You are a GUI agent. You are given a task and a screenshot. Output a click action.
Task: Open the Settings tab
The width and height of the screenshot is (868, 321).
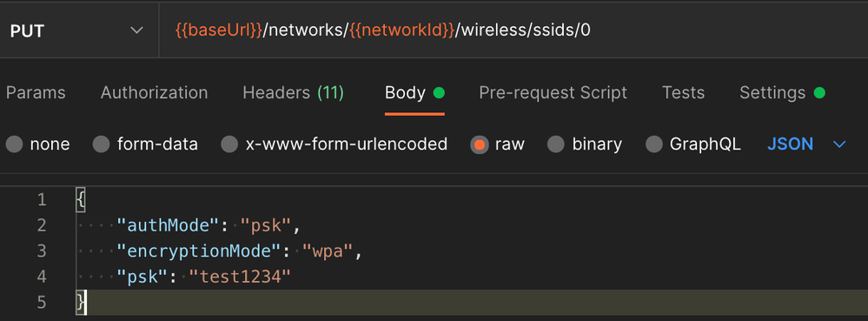[x=782, y=92]
